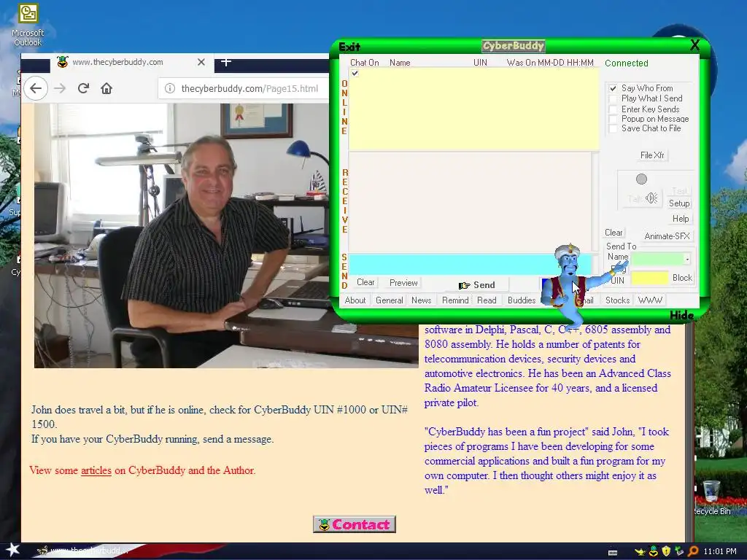Click the green Send To Name field
Screen dimensions: 747x560
[x=657, y=259]
